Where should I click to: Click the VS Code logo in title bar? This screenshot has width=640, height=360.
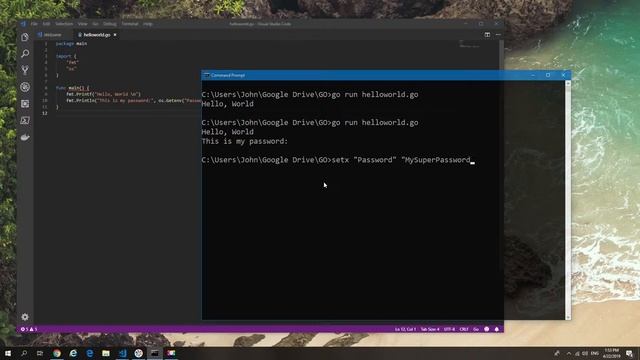(23, 24)
